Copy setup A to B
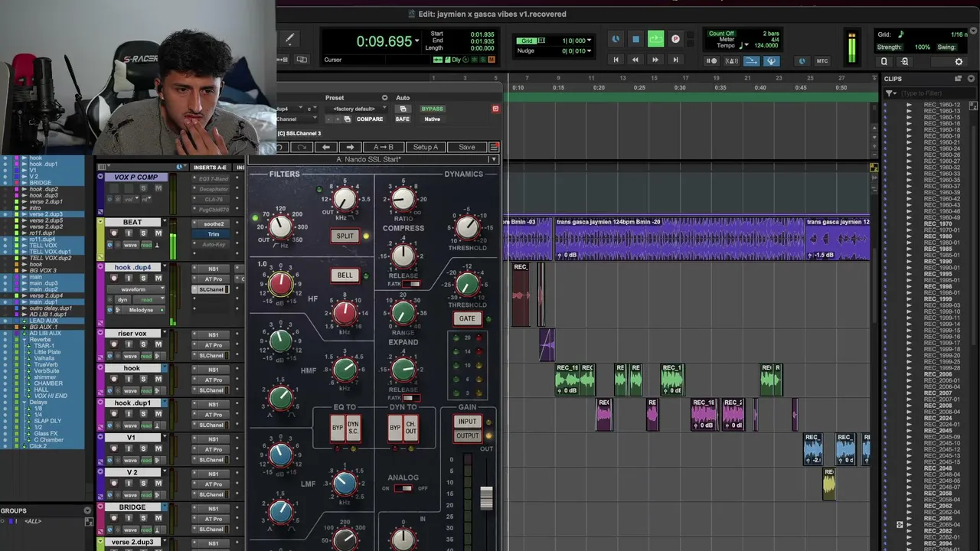 point(384,147)
